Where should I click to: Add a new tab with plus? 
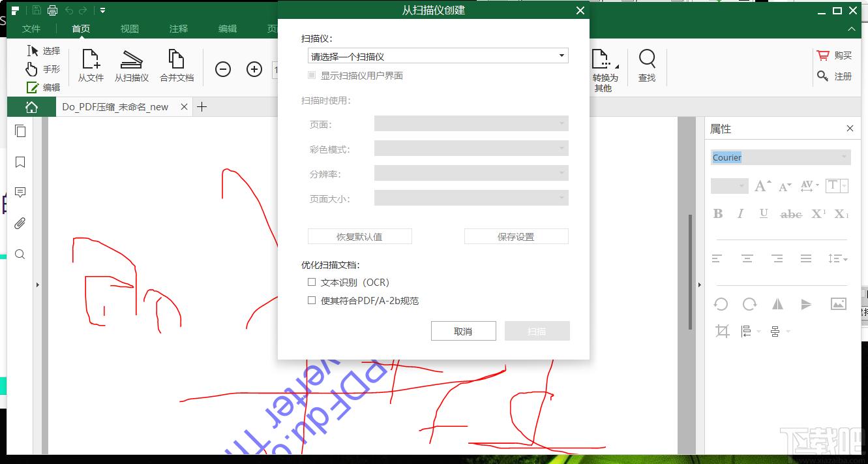pos(202,107)
